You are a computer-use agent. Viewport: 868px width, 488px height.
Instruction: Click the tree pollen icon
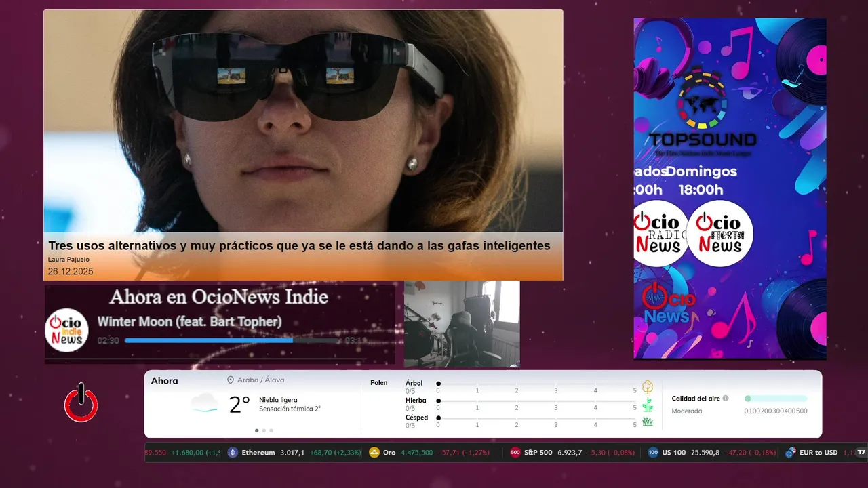point(648,387)
